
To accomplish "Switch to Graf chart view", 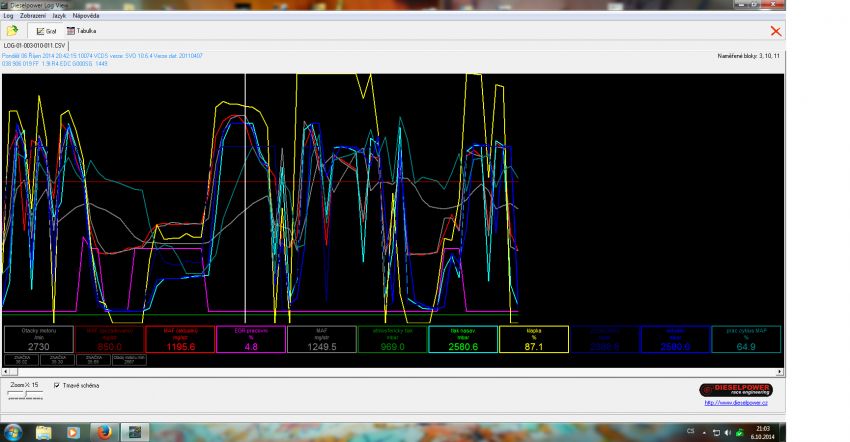I will coord(46,31).
